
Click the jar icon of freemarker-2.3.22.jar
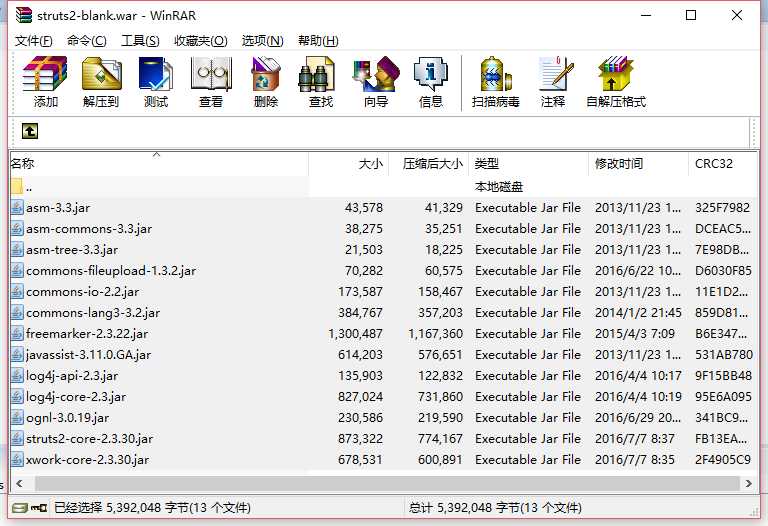(x=17, y=334)
